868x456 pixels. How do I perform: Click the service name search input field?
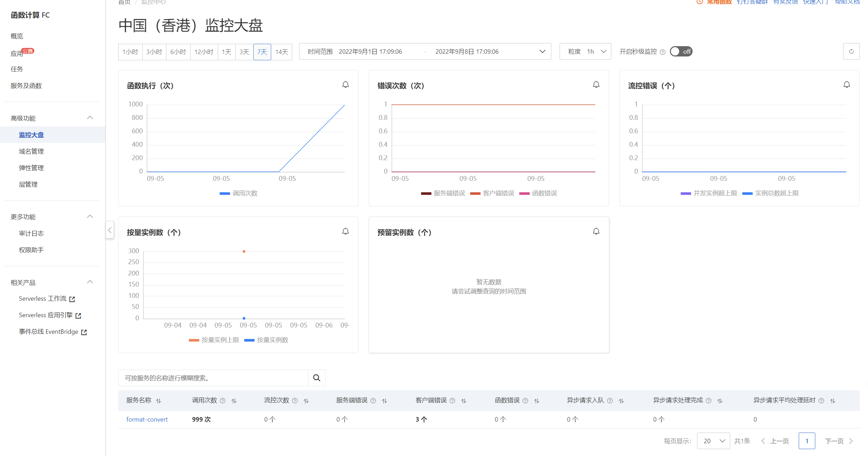(x=213, y=378)
